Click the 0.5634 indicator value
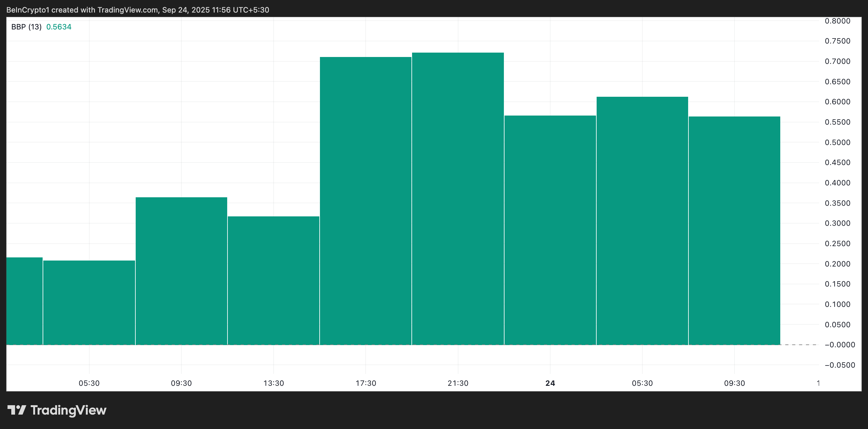 59,27
